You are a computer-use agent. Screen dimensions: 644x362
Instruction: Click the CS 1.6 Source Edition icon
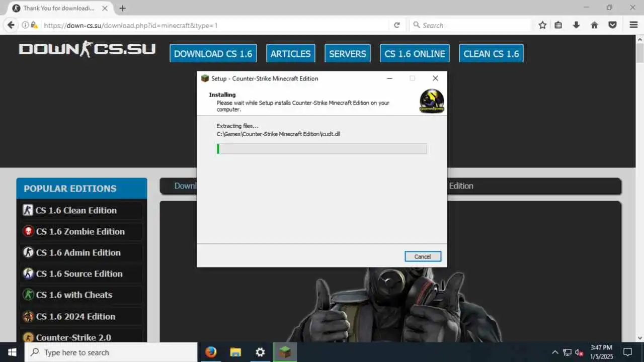coord(28,274)
